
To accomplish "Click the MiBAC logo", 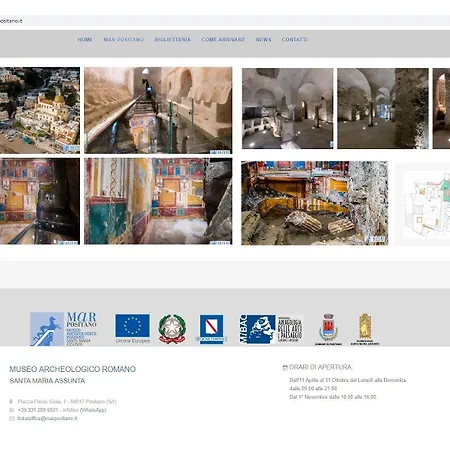I will coord(258,329).
